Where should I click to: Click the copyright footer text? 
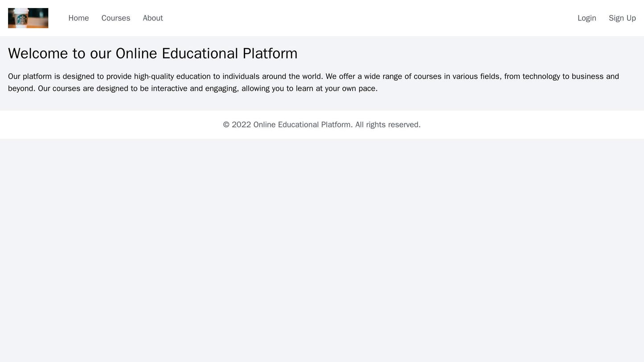[x=322, y=124]
